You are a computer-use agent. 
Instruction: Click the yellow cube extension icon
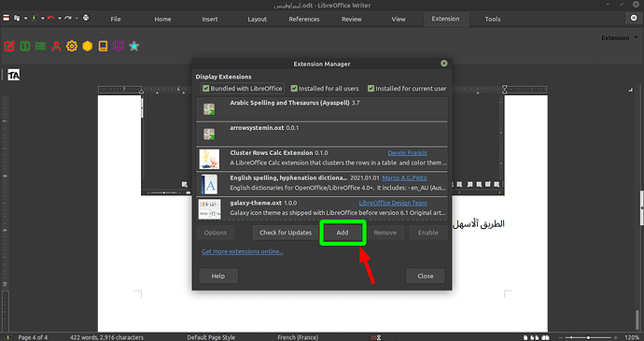88,46
